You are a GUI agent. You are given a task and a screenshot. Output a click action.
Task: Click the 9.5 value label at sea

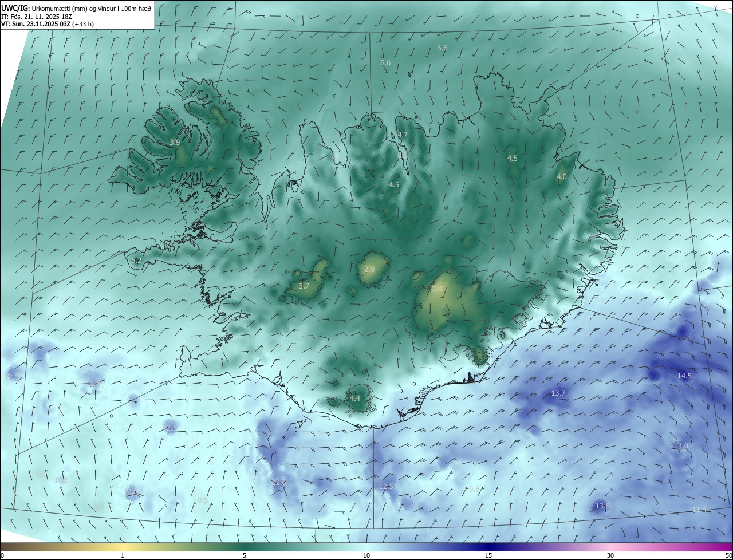(202, 500)
